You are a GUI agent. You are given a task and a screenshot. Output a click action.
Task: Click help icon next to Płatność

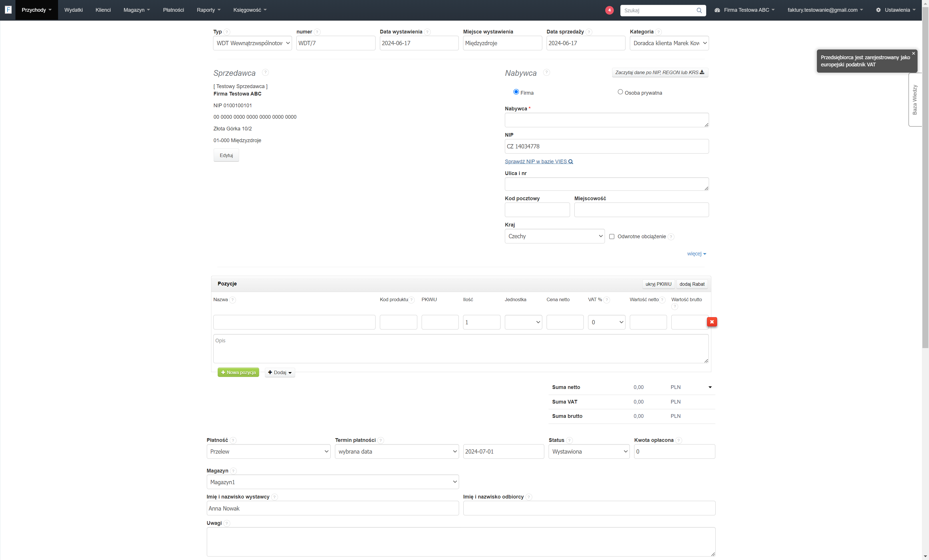coord(233,440)
